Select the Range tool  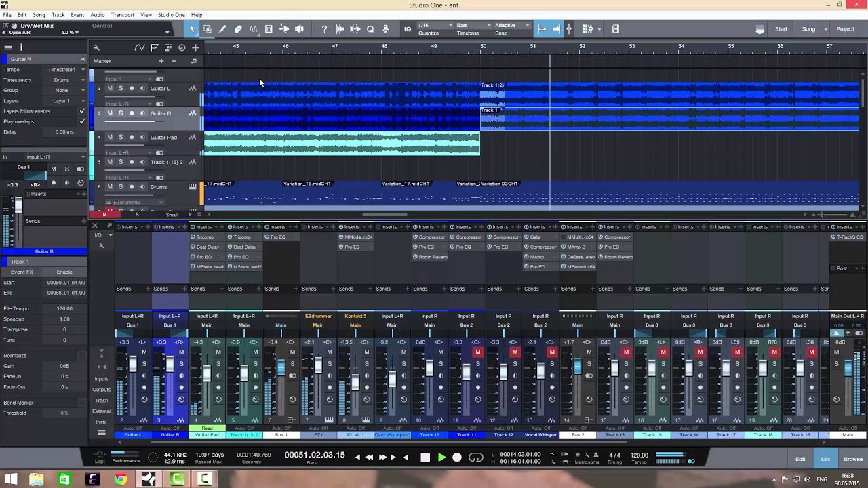pos(208,29)
